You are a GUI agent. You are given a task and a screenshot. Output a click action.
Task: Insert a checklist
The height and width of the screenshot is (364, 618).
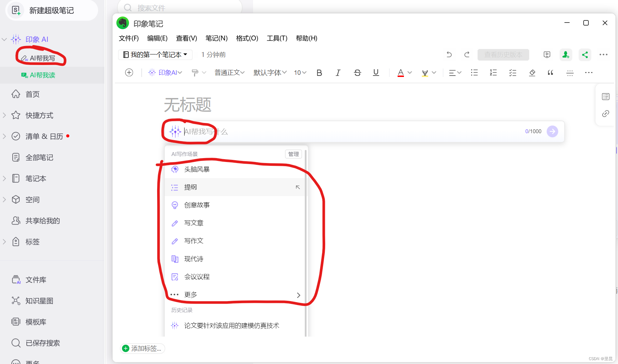click(x=513, y=73)
